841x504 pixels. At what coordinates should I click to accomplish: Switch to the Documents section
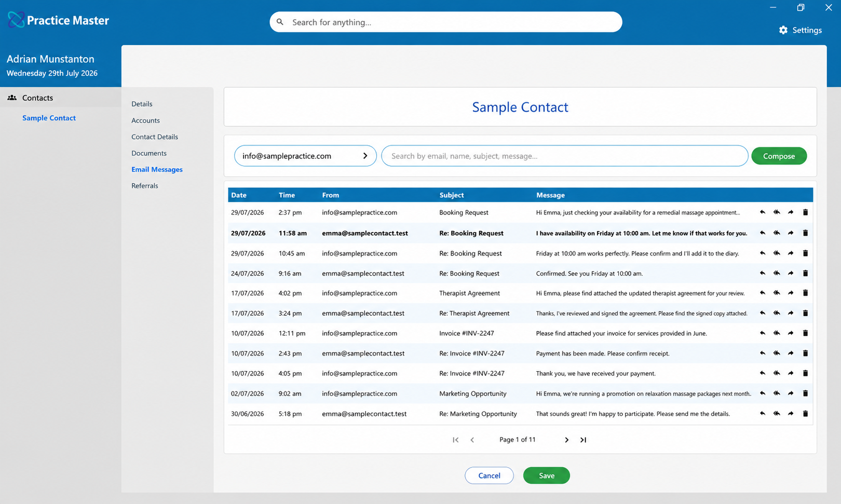pos(149,153)
